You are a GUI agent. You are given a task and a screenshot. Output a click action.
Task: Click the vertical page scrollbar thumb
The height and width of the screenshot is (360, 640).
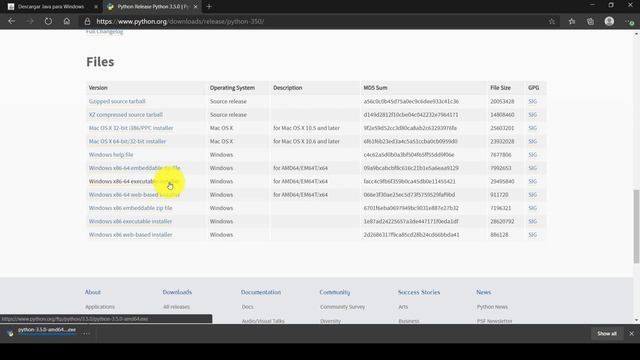click(x=636, y=227)
